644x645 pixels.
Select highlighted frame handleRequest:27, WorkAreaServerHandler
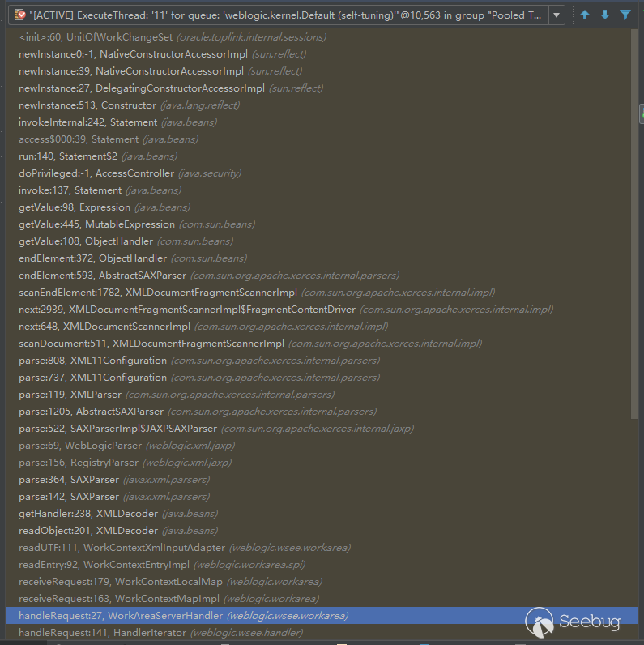tap(322, 616)
